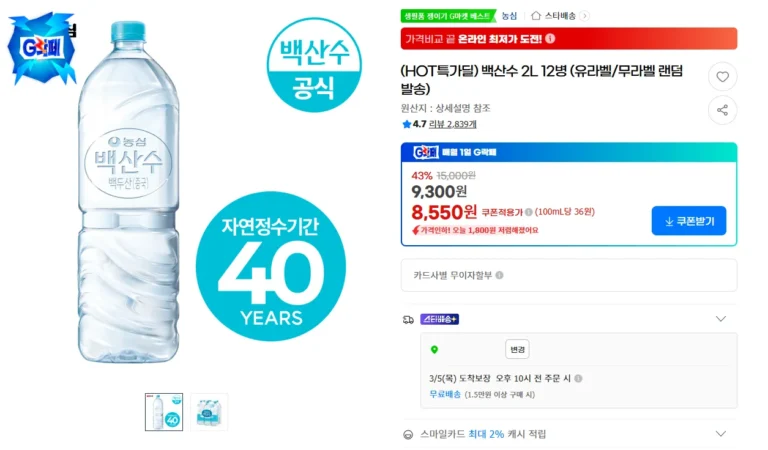Click the 농심 brand link

509,16
